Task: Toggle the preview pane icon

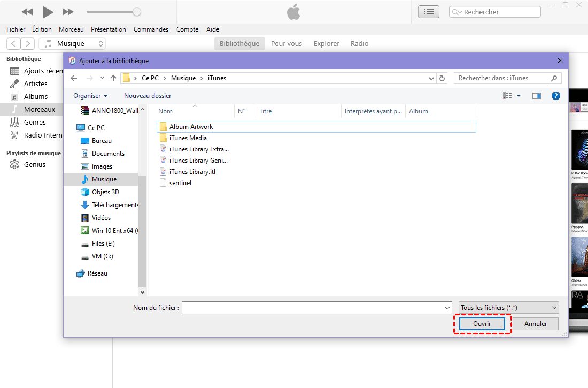Action: click(537, 96)
